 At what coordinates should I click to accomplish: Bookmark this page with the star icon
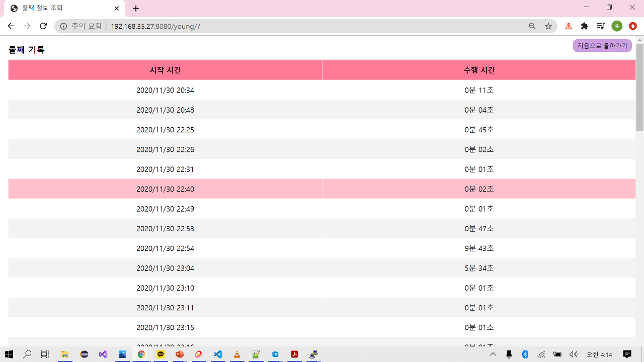(548, 26)
